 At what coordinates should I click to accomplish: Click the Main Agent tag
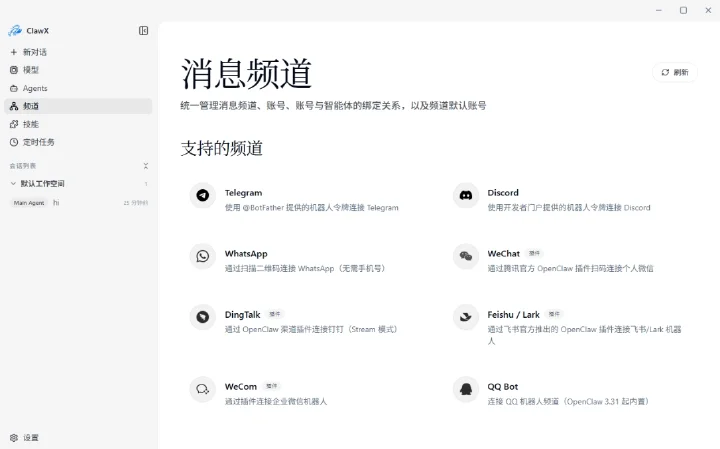coord(29,202)
